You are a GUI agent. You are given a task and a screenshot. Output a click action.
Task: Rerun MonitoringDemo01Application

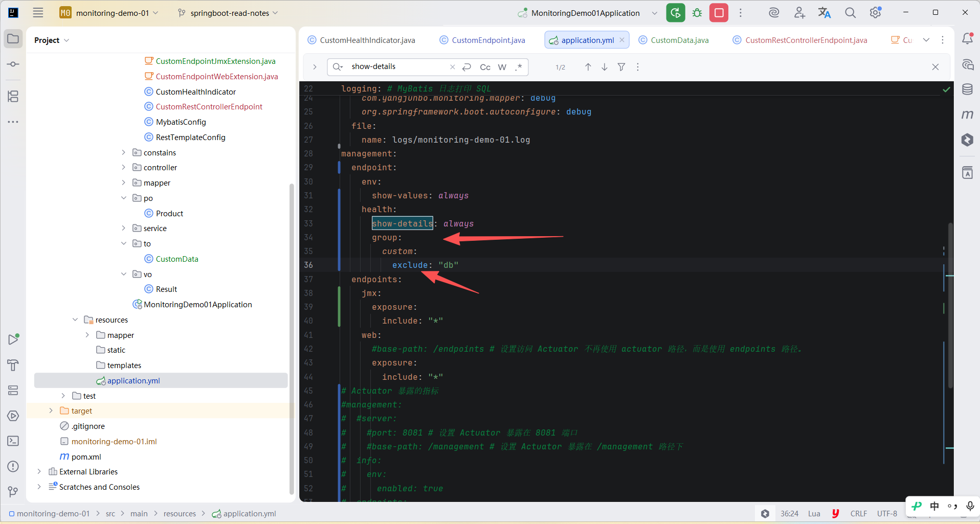click(x=676, y=13)
